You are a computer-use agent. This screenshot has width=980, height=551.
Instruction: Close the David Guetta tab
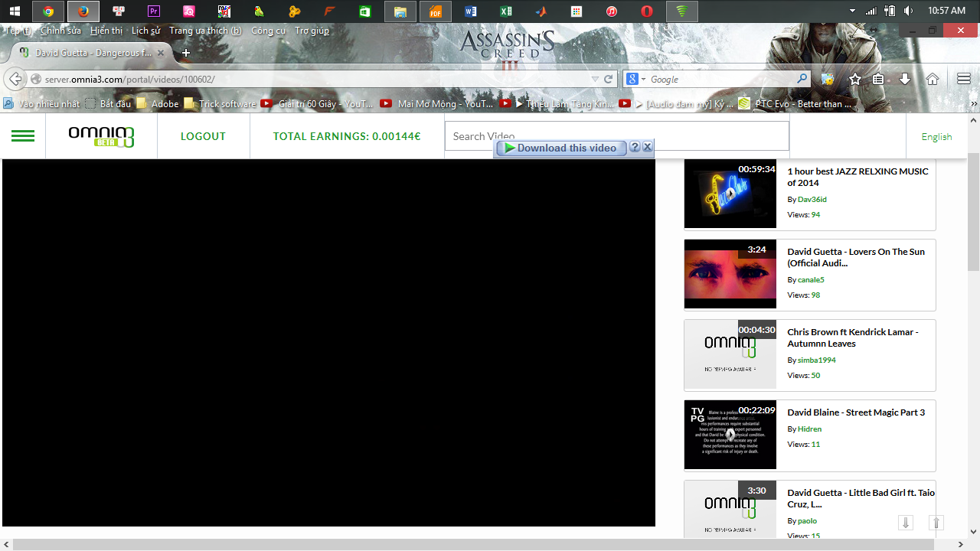click(x=161, y=53)
